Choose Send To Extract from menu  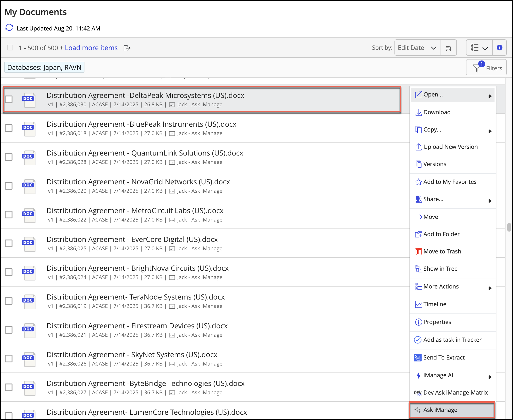[444, 358]
